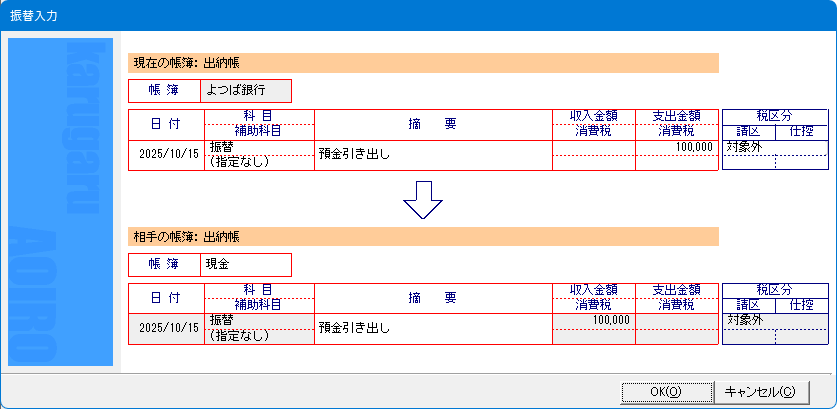Click the Karugaru AOIRO side banner
Image resolution: width=837 pixels, height=409 pixels.
pyautogui.click(x=60, y=200)
